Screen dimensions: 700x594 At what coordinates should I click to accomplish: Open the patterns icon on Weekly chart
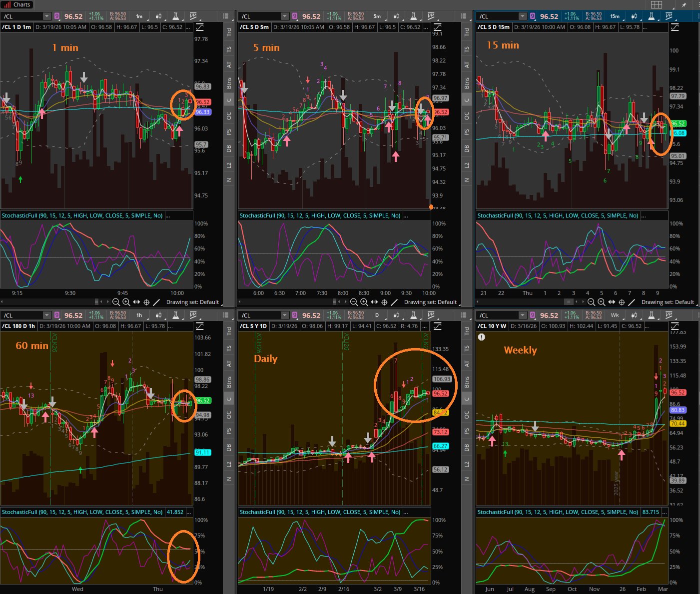tap(670, 315)
